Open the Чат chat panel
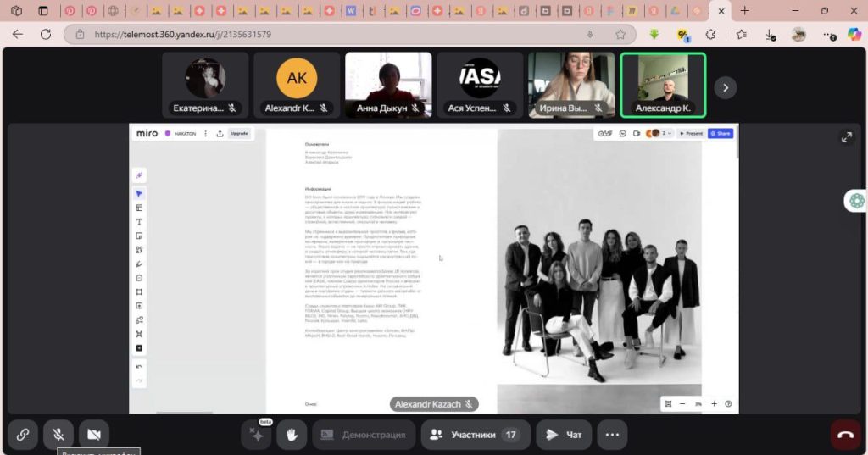Viewport: 868px width, 455px height. click(x=564, y=435)
